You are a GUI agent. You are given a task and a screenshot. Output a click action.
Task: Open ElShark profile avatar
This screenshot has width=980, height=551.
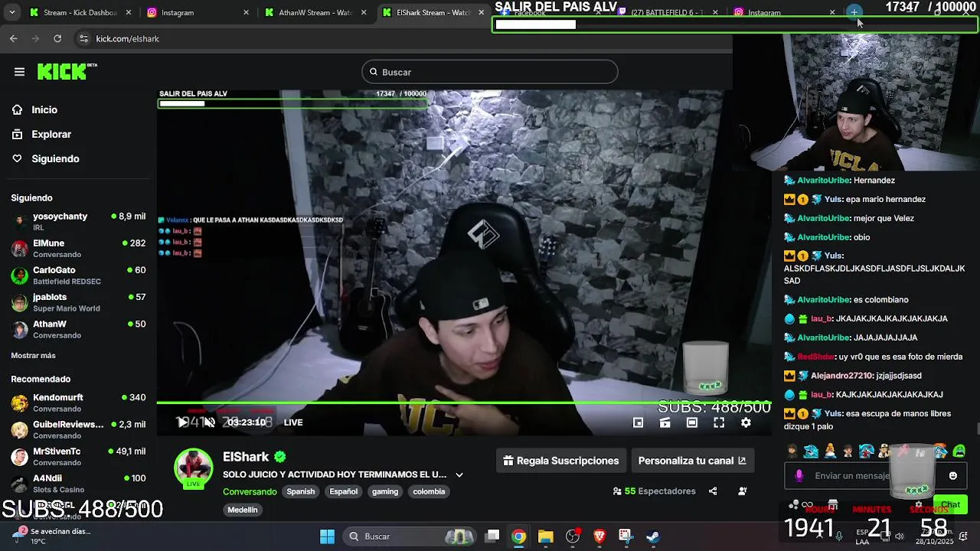point(193,468)
